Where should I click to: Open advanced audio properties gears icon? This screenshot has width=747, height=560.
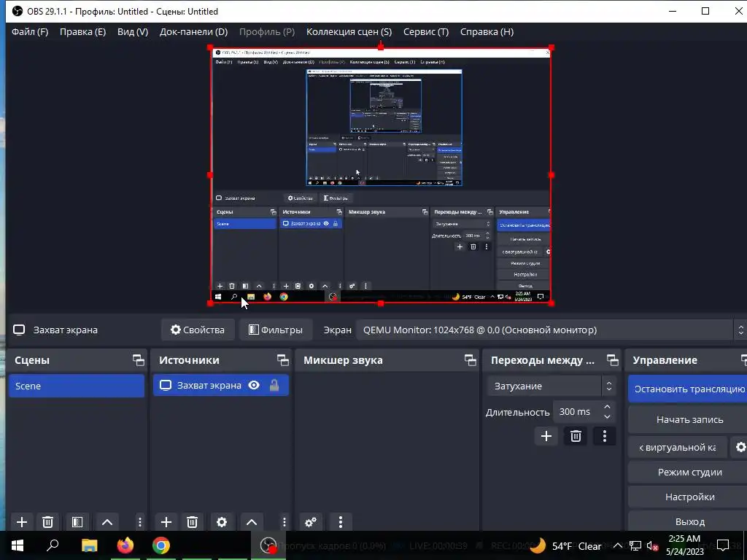coord(311,522)
